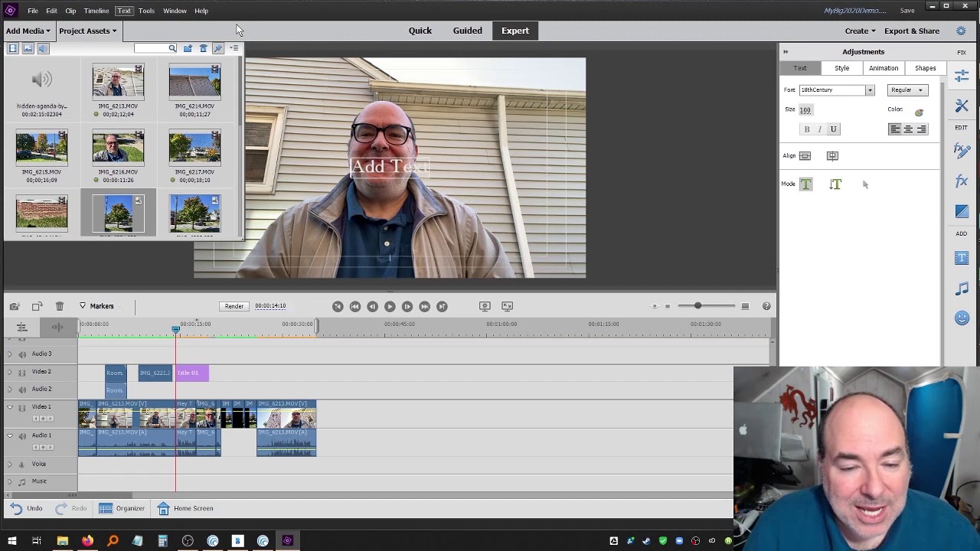Click the Undo button
The image size is (980, 551).
point(27,508)
